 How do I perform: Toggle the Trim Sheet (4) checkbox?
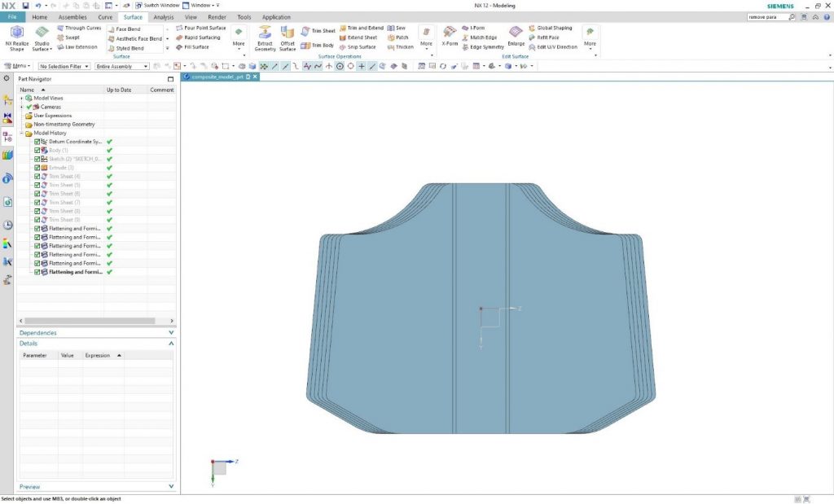click(37, 177)
